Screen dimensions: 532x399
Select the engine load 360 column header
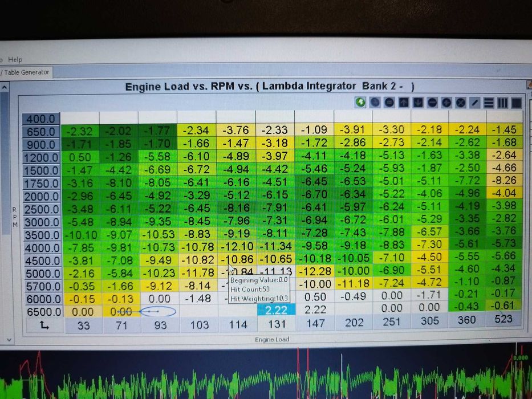click(466, 320)
